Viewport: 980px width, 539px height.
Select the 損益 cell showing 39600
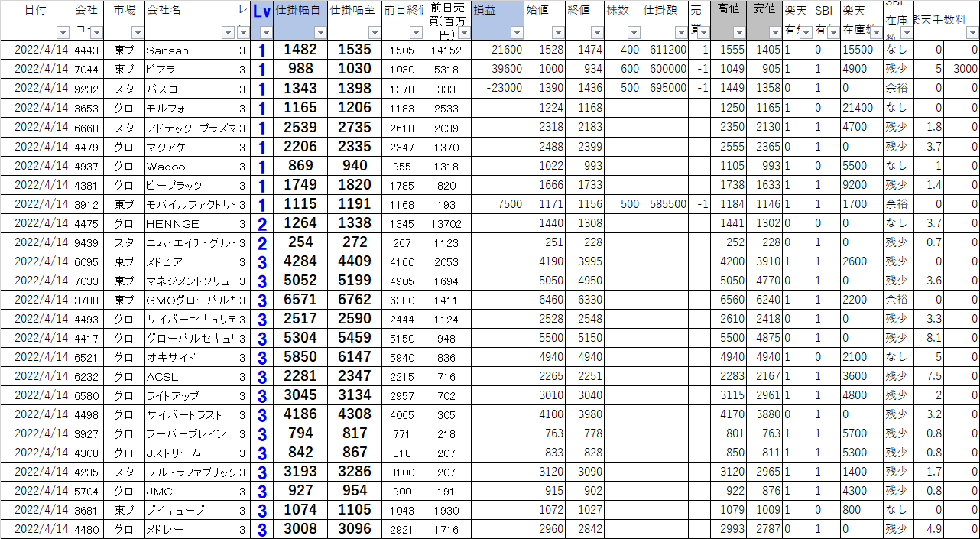[x=498, y=69]
